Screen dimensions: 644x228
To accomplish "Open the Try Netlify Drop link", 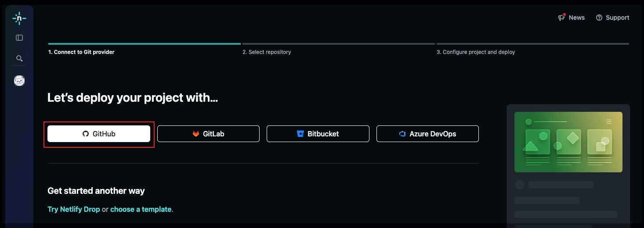I will [73, 209].
